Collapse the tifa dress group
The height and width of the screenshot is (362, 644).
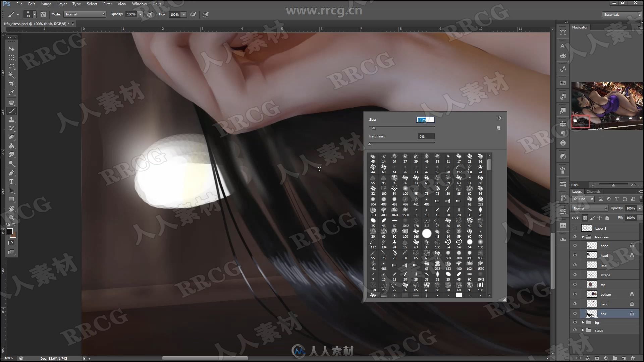tap(583, 237)
